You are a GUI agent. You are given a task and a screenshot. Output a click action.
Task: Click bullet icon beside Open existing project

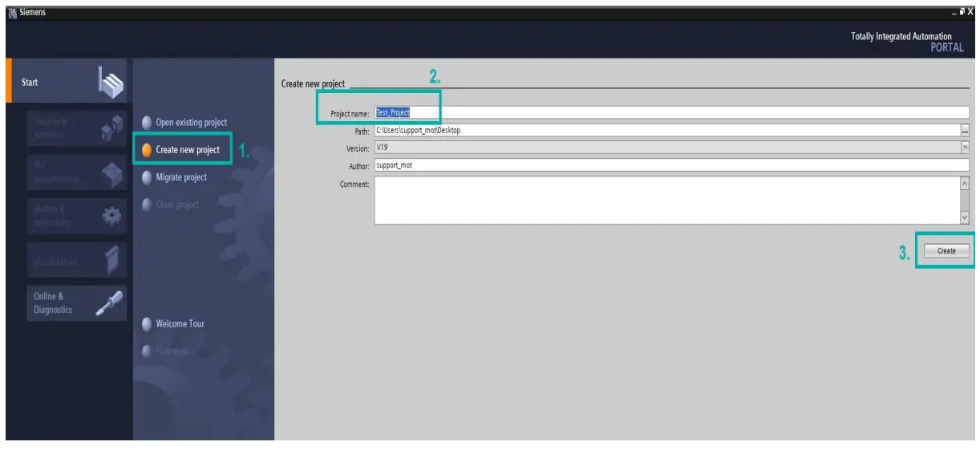pyautogui.click(x=147, y=123)
